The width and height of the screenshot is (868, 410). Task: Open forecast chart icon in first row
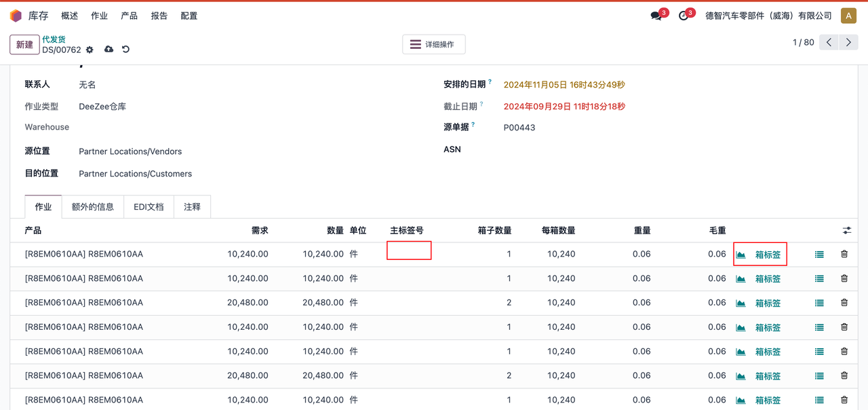pos(741,255)
